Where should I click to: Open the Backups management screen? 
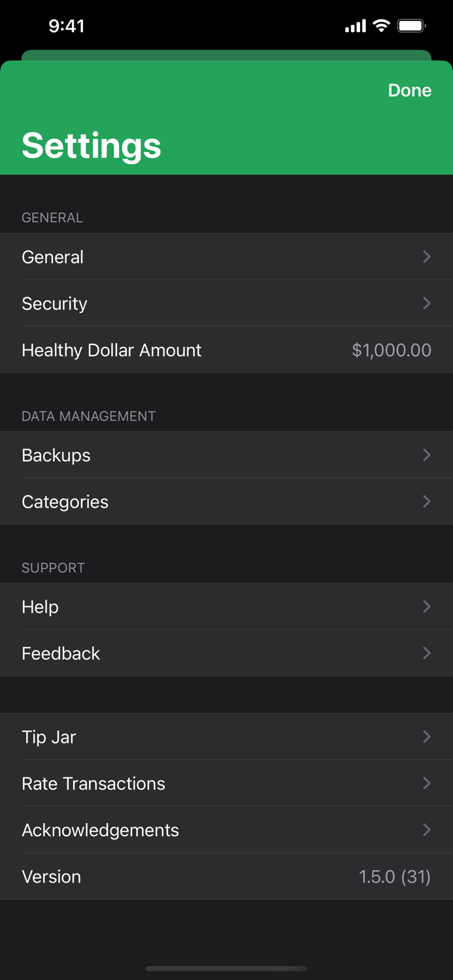pos(56,455)
